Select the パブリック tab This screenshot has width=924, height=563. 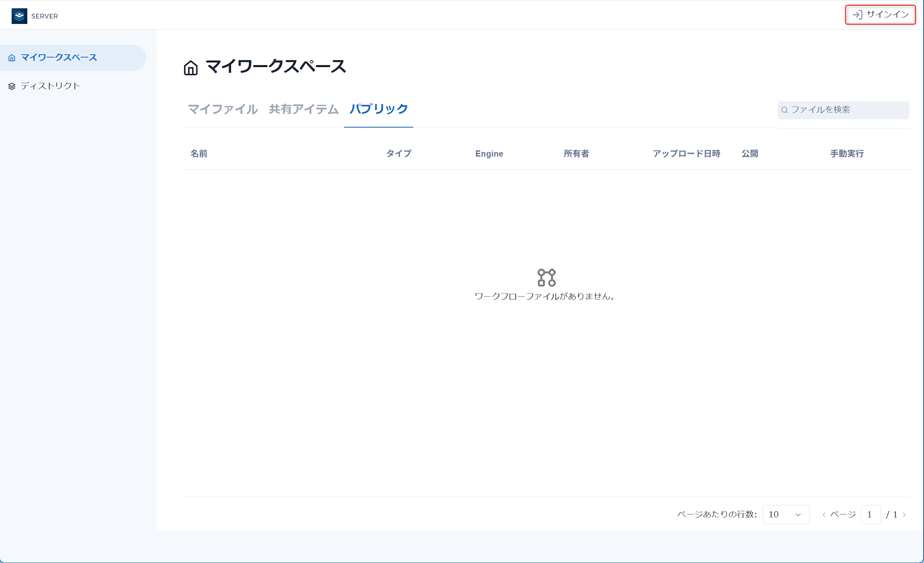[378, 109]
